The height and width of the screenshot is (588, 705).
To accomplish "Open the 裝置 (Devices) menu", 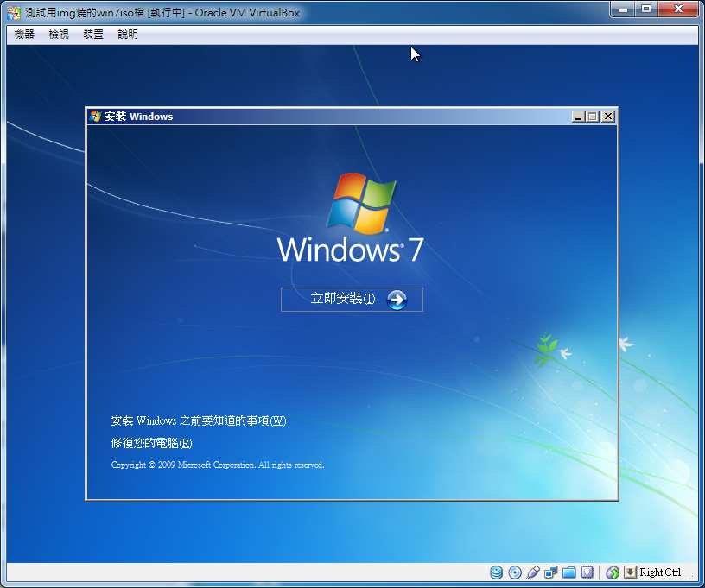I will 93,35.
